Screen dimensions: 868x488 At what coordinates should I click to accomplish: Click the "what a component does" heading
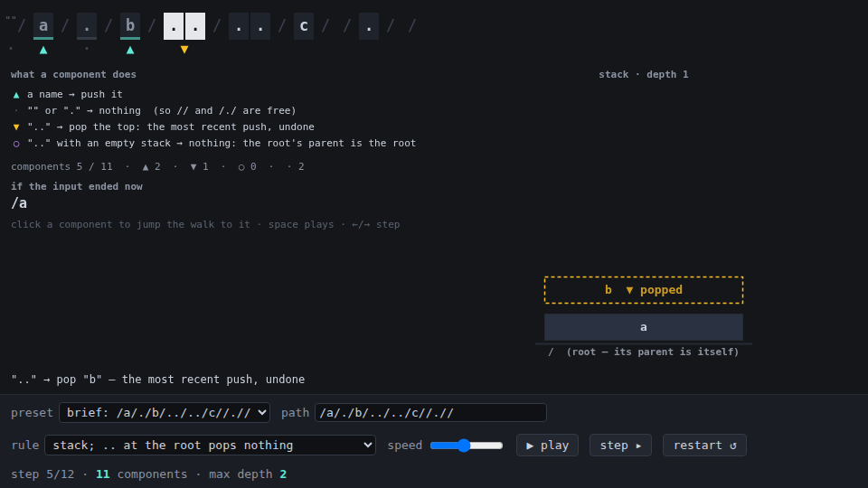pyautogui.click(x=73, y=74)
